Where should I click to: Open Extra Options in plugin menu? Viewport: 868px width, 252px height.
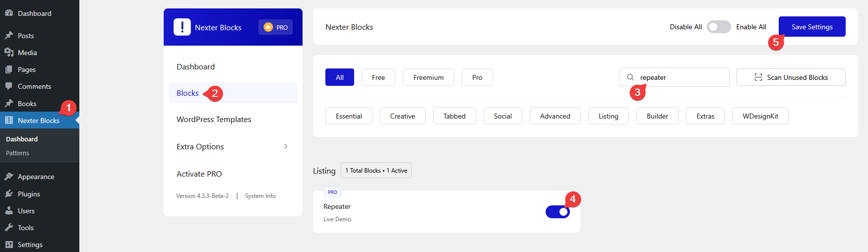[233, 146]
